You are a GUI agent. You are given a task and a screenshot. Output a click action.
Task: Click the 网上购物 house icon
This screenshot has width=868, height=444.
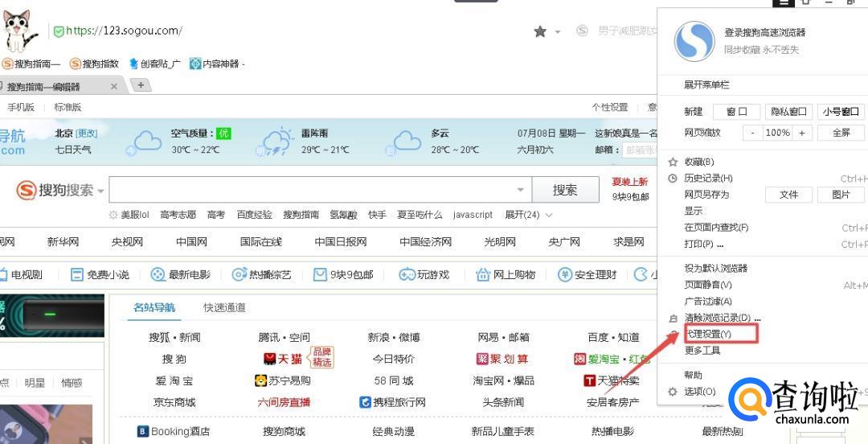pyautogui.click(x=483, y=274)
